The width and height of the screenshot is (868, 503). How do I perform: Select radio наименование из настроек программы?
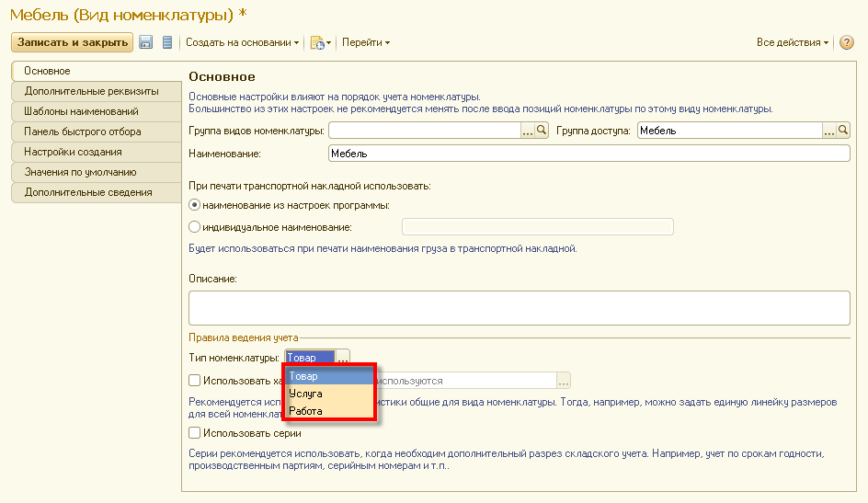pyautogui.click(x=194, y=205)
